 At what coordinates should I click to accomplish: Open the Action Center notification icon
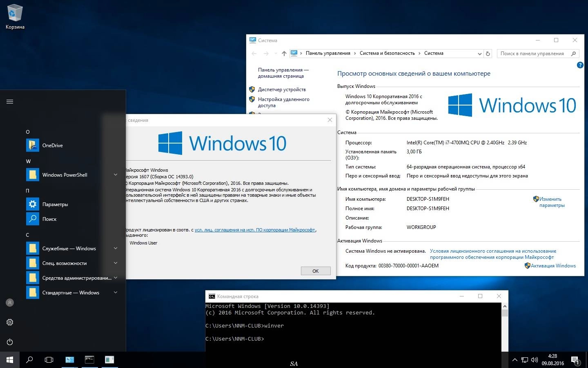coord(575,360)
